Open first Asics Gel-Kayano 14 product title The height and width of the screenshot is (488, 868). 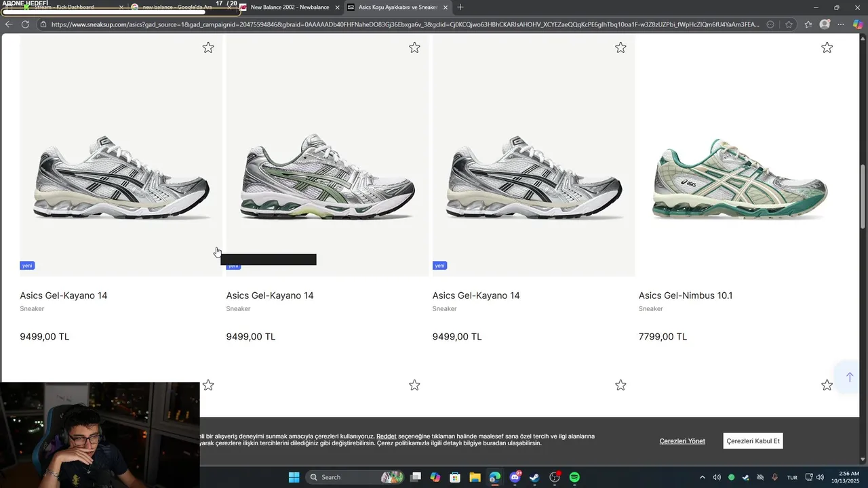pos(64,296)
